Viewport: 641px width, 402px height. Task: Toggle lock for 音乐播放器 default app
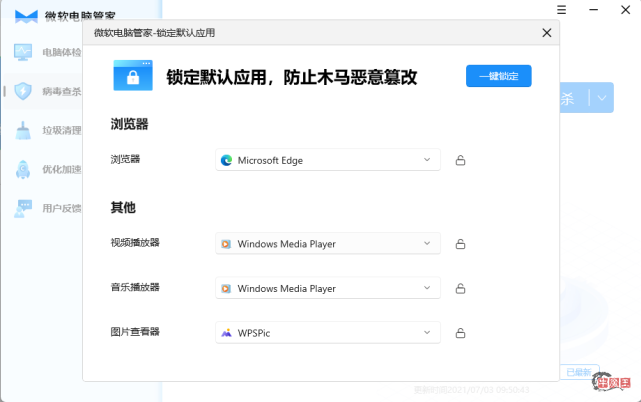[x=460, y=289]
